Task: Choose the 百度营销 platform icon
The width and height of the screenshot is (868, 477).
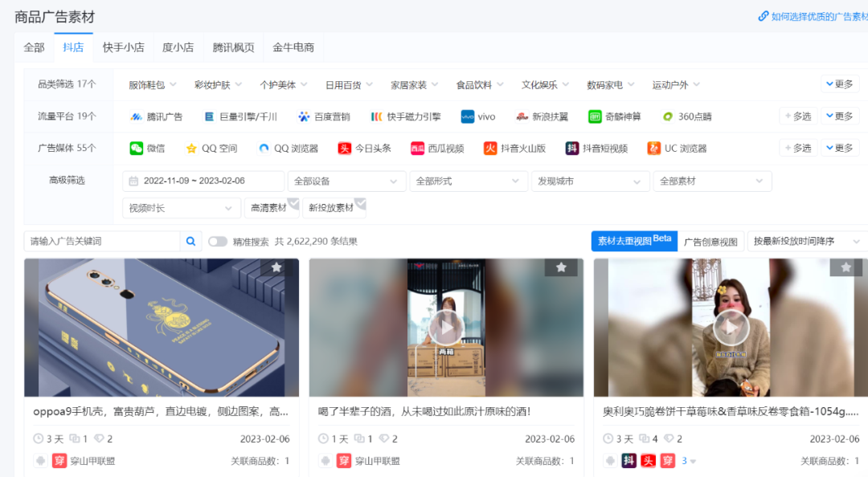Action: click(303, 116)
